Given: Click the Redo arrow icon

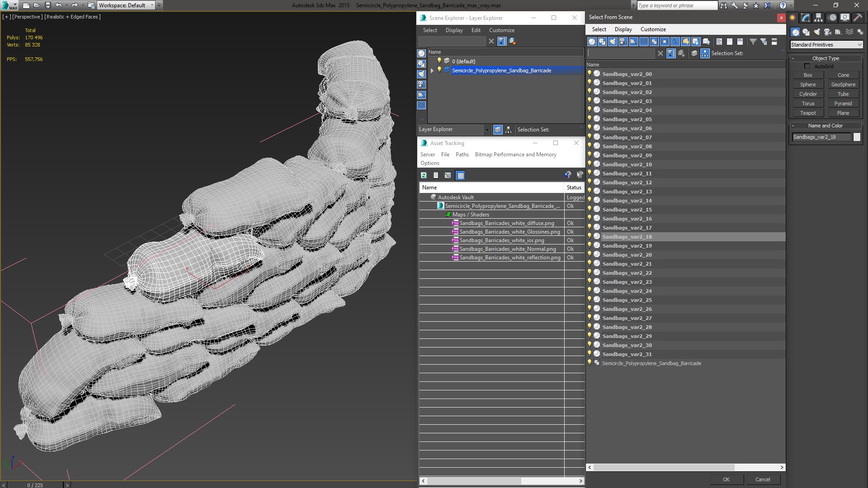Looking at the screenshot, I should click(75, 5).
